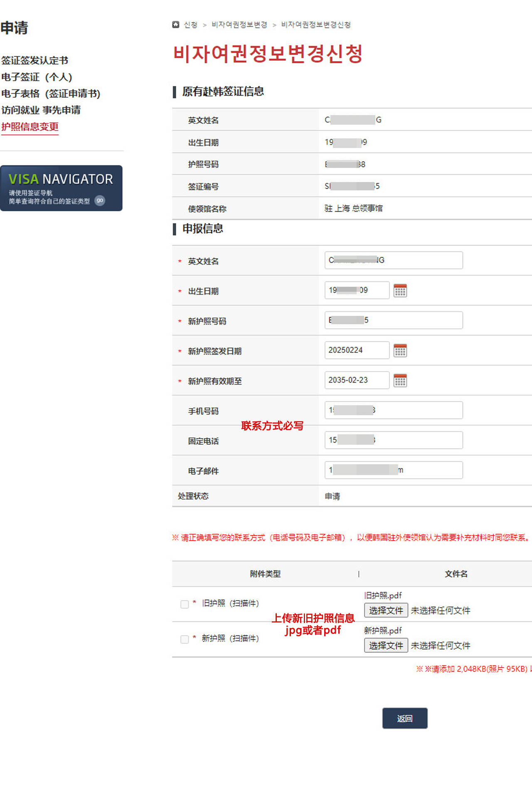
Task: Tick the 旧护照 (扫描件) checkbox
Action: coord(185,604)
